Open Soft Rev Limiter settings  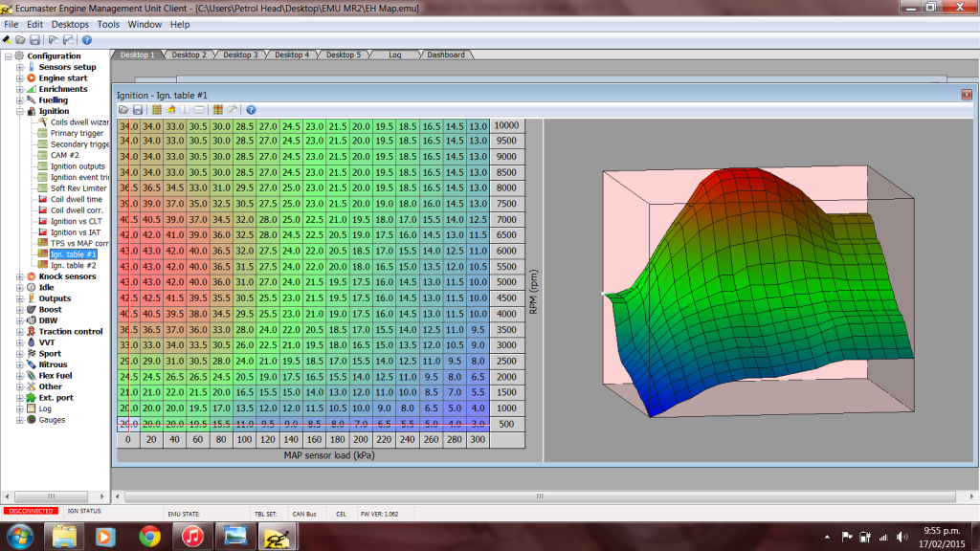(x=78, y=188)
